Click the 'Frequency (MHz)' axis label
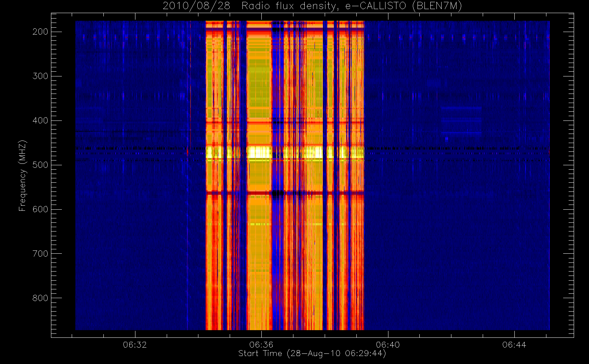 [x=23, y=175]
